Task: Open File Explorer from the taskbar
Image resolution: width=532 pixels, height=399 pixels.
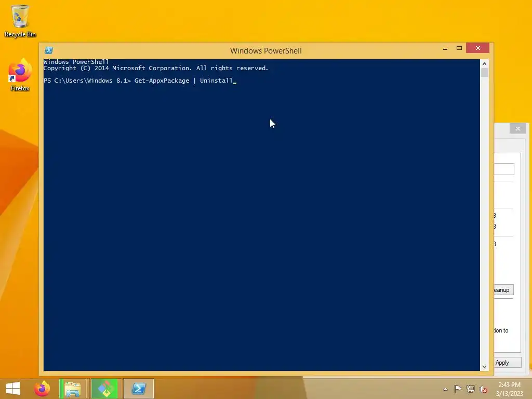Action: (x=74, y=389)
